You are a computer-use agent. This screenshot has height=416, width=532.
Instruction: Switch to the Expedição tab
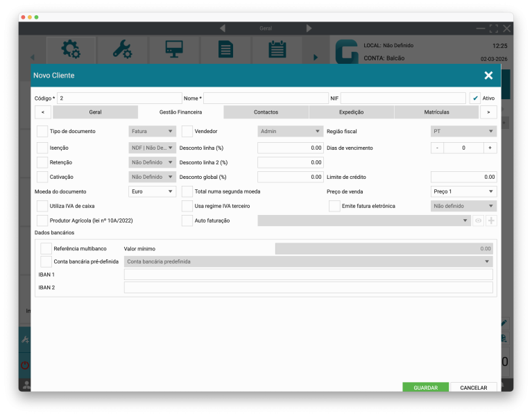(x=351, y=112)
